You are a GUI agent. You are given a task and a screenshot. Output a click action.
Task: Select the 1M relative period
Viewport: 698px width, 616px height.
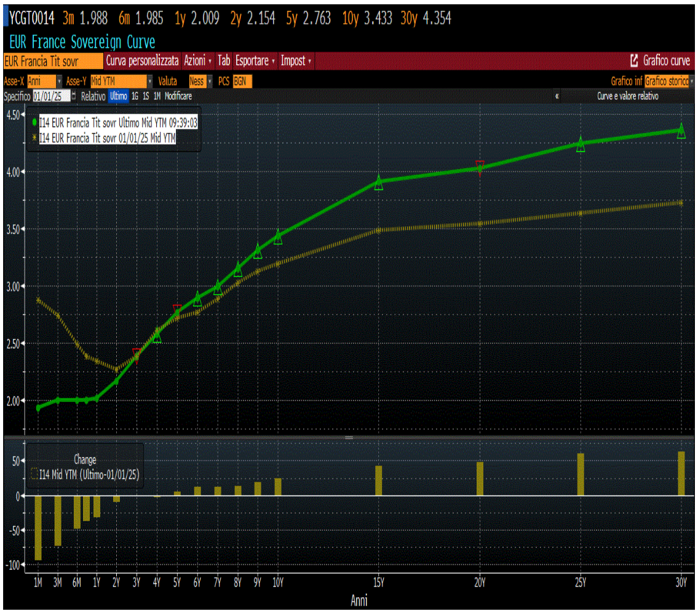coord(157,96)
